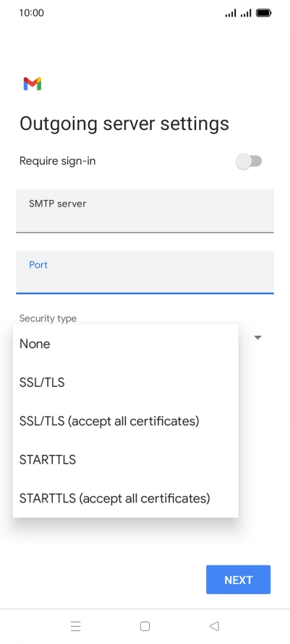
Task: Tap the Require sign-in label
Action: pyautogui.click(x=58, y=161)
